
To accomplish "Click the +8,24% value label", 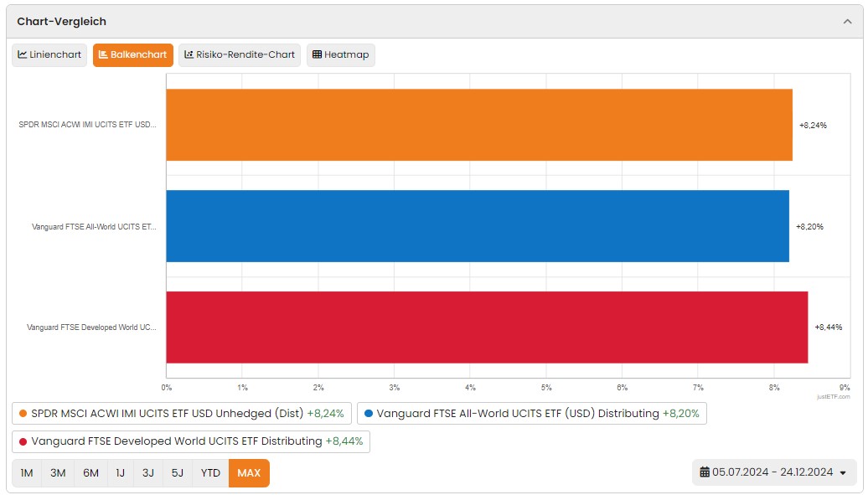I will [813, 126].
